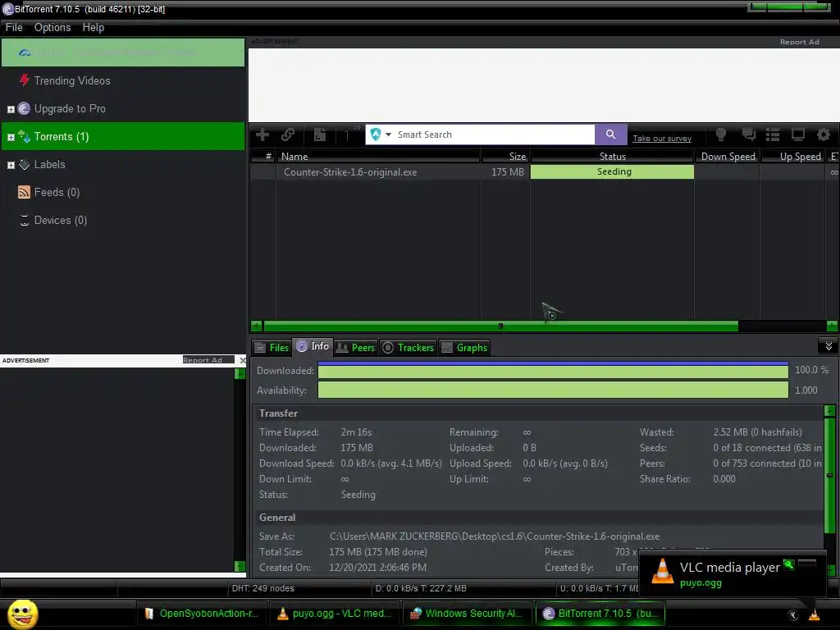Sort torrents by Size column header
The height and width of the screenshot is (630, 840).
(505, 157)
